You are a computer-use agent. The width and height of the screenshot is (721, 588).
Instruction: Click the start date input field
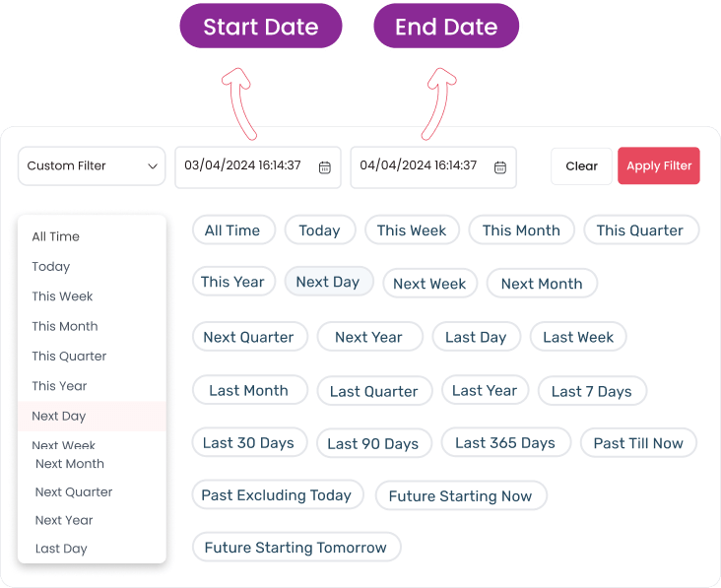[243, 166]
